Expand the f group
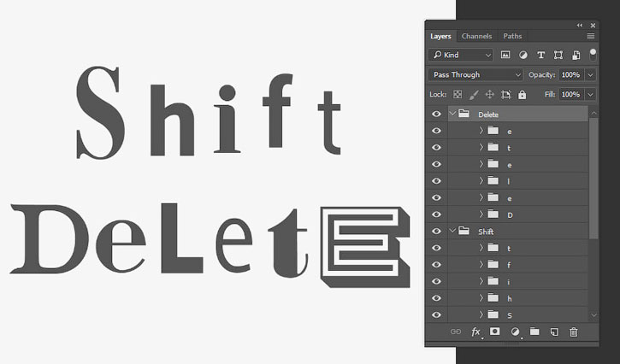 click(481, 264)
